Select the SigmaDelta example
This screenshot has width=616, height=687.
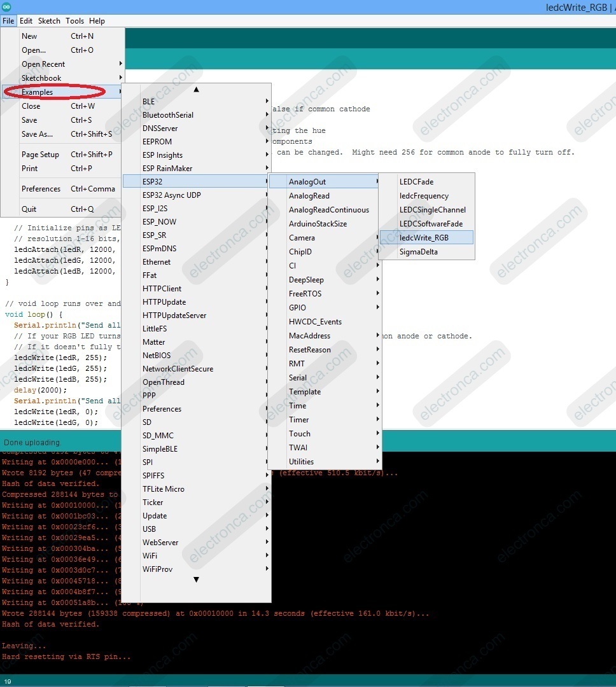pos(418,252)
